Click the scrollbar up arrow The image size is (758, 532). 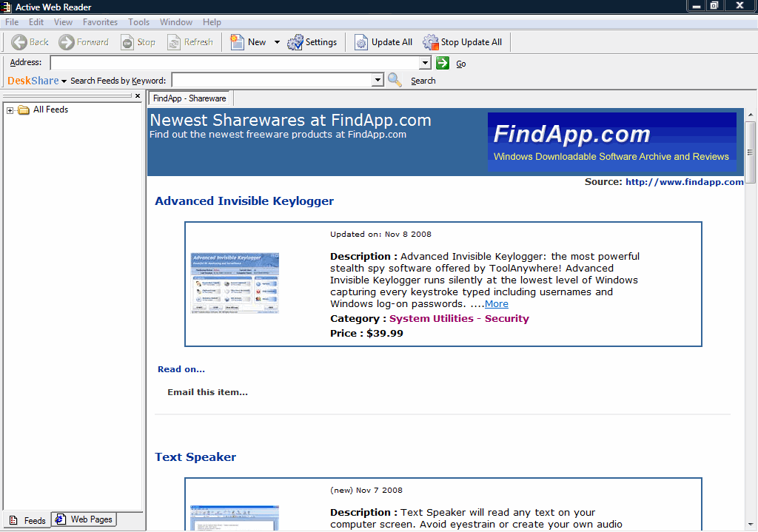click(x=751, y=115)
